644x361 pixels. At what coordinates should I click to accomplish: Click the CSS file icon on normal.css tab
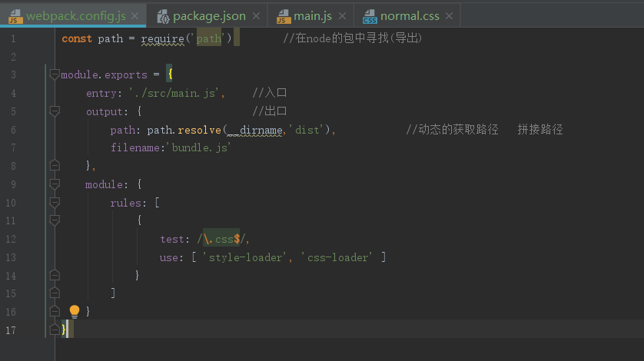(370, 16)
